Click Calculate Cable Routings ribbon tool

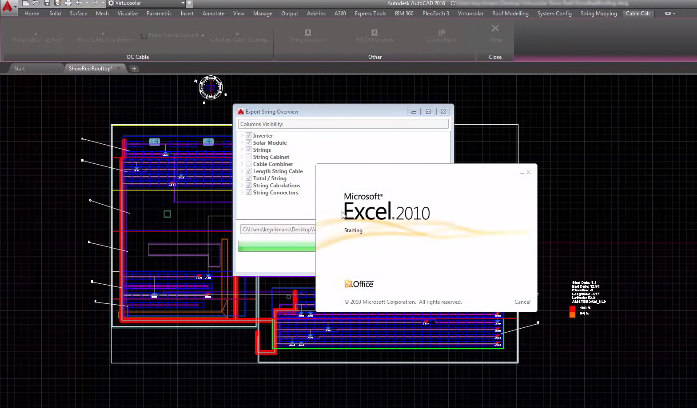(x=239, y=37)
